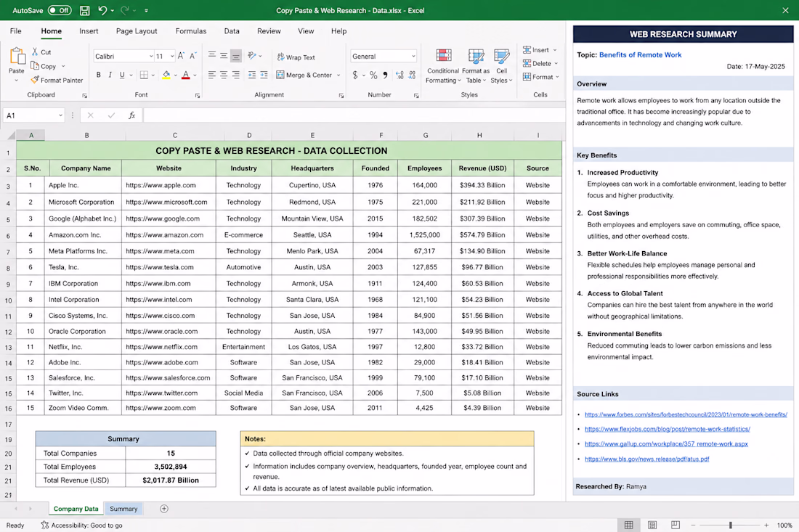
Task: Switch to the Summary sheet tab
Action: tap(123, 509)
